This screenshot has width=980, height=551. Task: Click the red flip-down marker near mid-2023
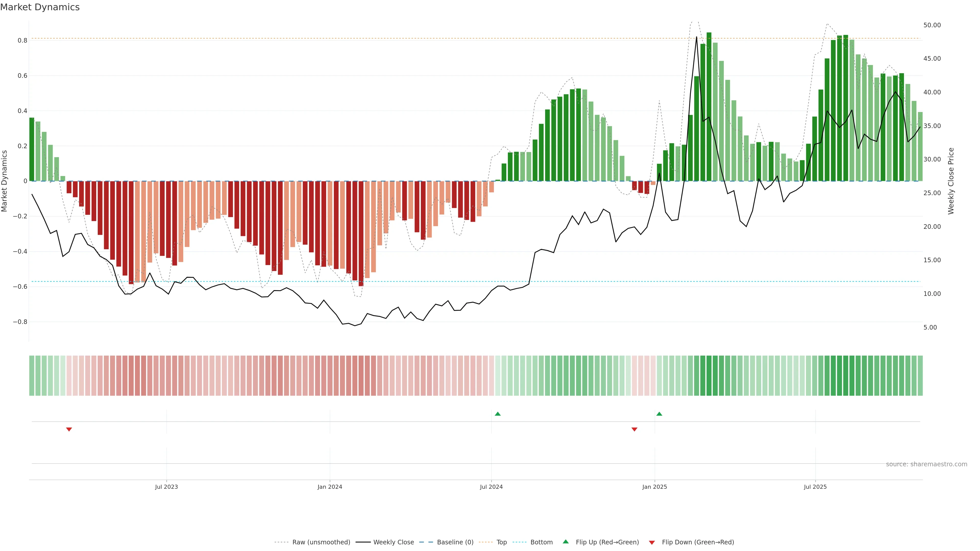click(69, 429)
